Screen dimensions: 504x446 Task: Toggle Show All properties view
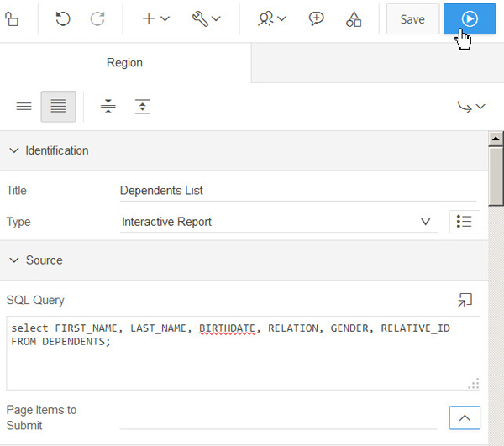(58, 107)
